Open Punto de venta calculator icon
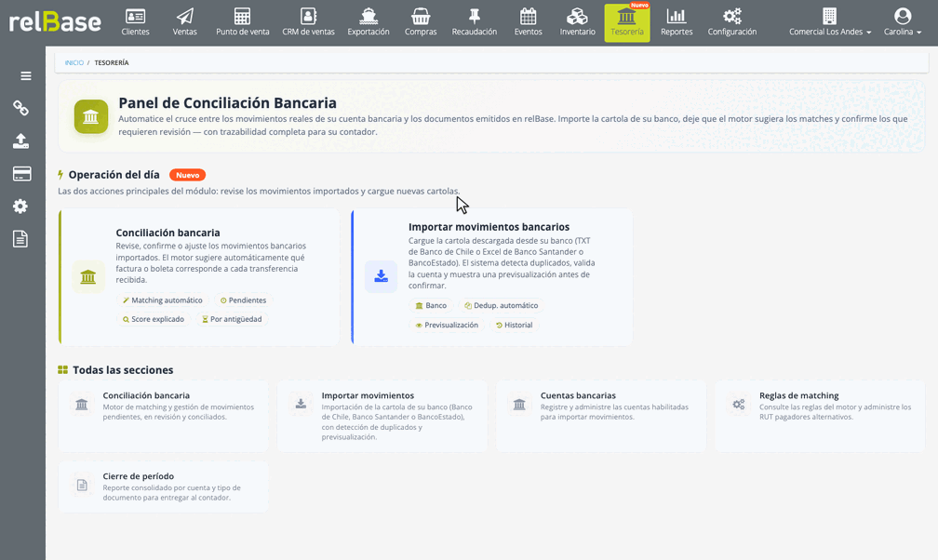The height and width of the screenshot is (560, 938). [242, 16]
